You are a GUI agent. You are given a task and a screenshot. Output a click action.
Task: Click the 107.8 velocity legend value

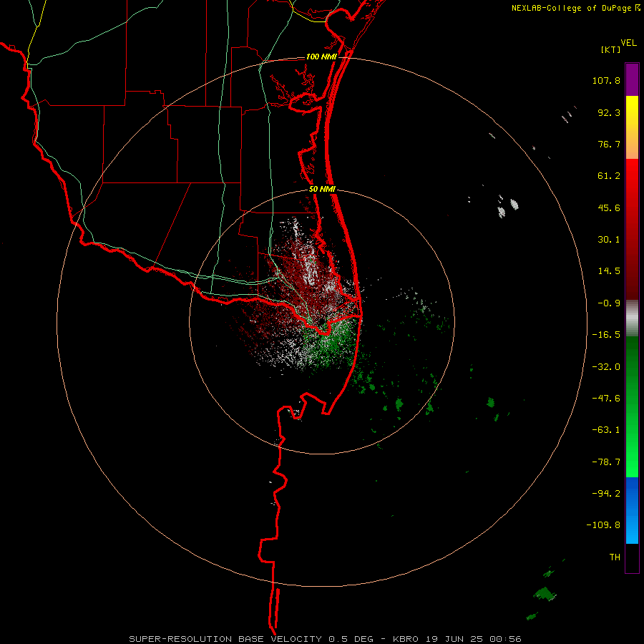[606, 80]
